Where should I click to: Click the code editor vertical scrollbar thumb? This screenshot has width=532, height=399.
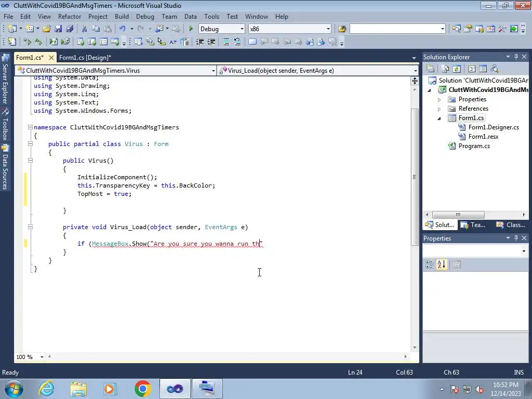pyautogui.click(x=415, y=177)
